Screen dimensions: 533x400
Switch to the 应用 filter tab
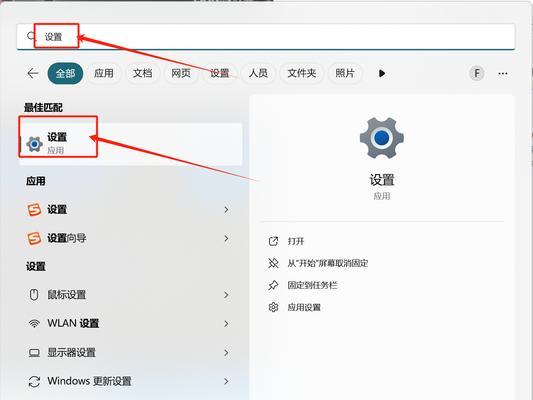click(x=104, y=73)
